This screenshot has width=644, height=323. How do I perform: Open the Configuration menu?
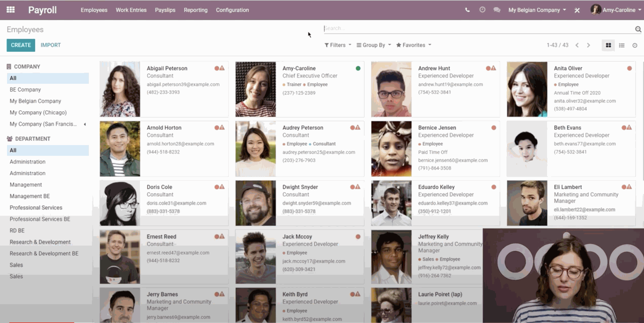tap(232, 10)
